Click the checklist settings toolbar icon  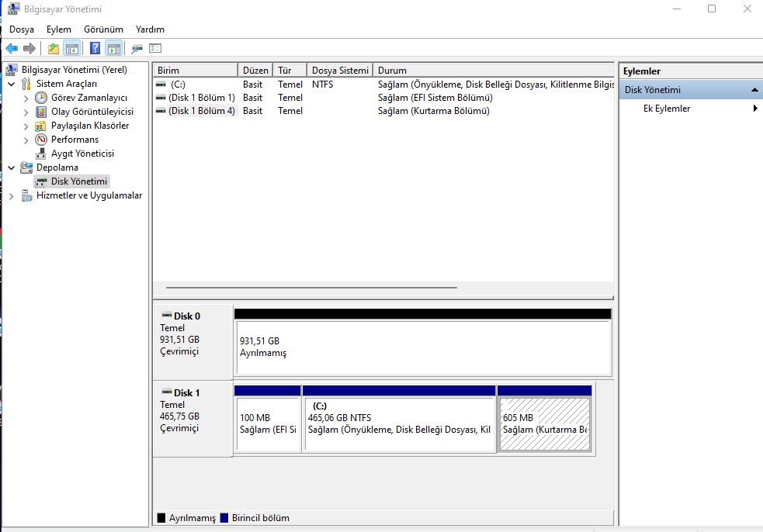click(155, 49)
